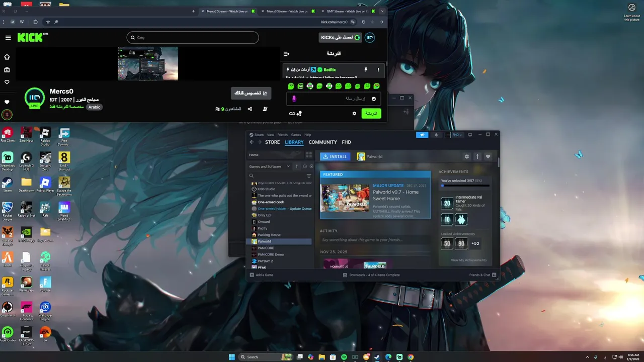This screenshot has height=362, width=644.
Task: Click Kick search input field
Action: pos(193,37)
